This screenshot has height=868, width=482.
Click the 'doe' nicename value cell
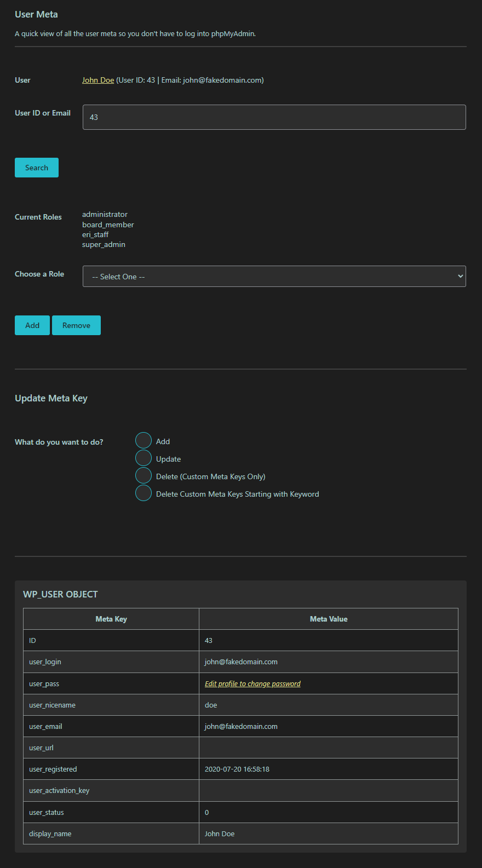(329, 705)
